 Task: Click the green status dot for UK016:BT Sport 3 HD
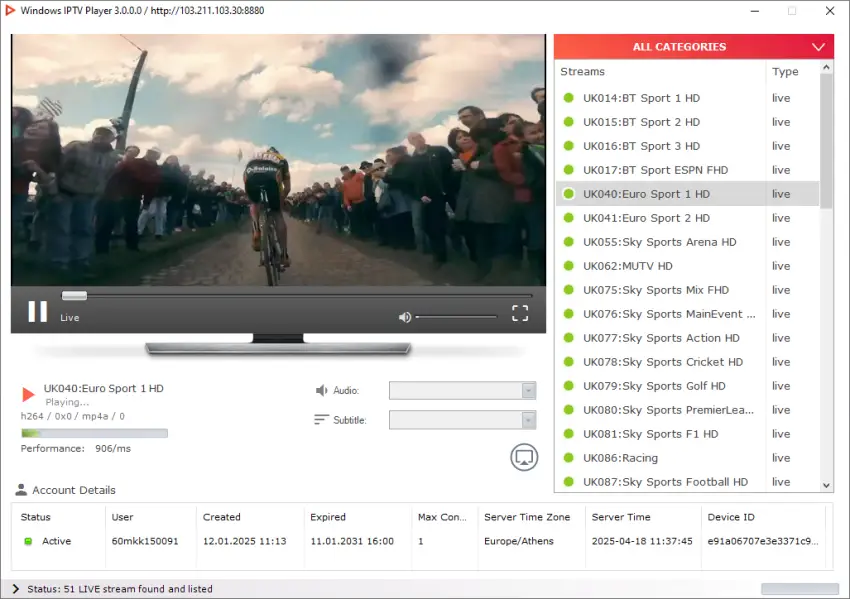point(569,146)
